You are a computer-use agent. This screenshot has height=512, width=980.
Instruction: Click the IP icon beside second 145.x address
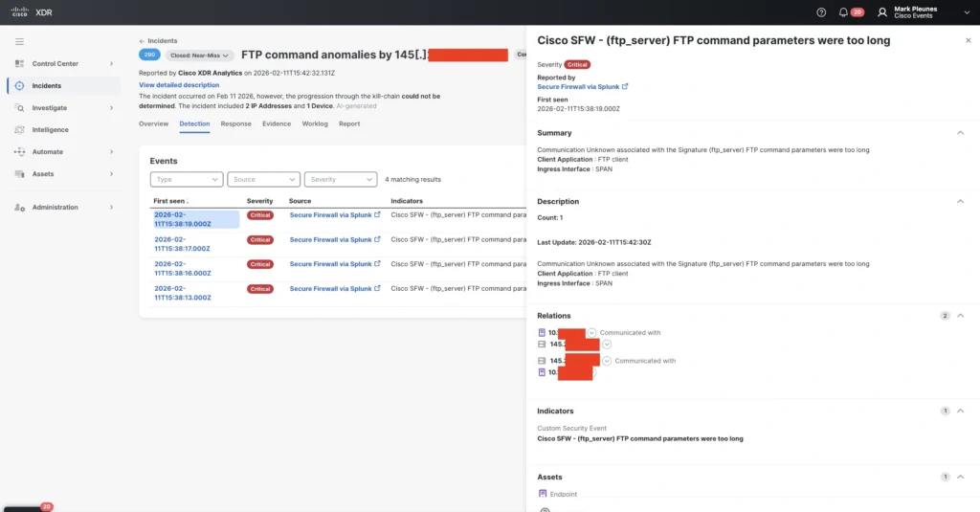pos(542,361)
